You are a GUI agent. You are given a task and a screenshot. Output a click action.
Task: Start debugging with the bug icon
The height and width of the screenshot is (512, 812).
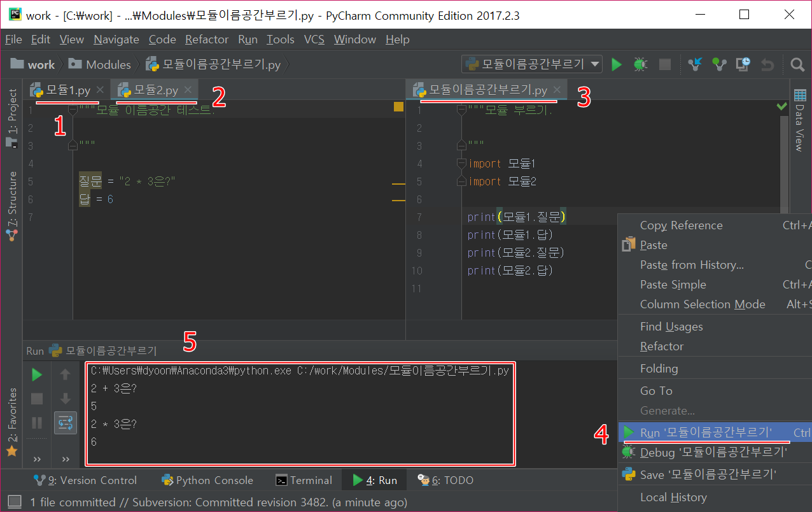640,64
